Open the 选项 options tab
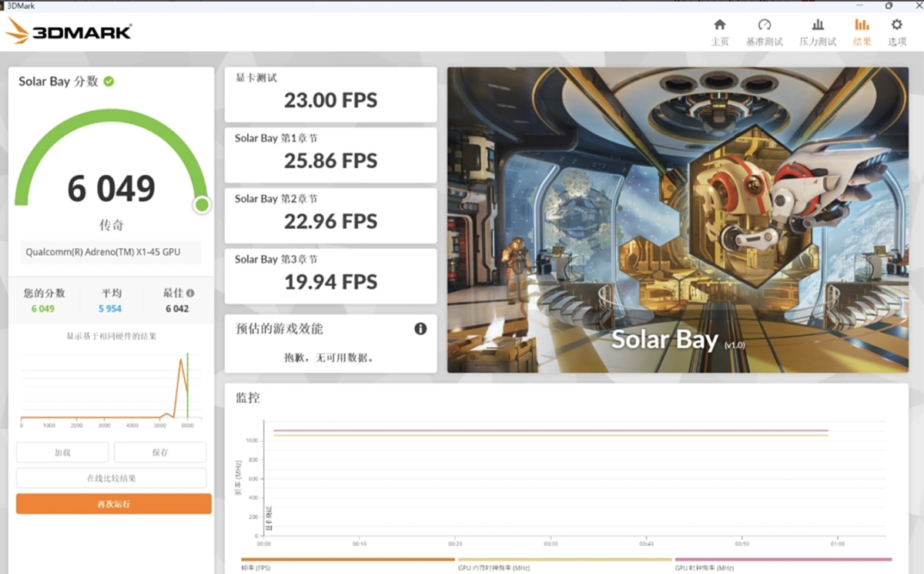Image resolution: width=924 pixels, height=574 pixels. [896, 32]
